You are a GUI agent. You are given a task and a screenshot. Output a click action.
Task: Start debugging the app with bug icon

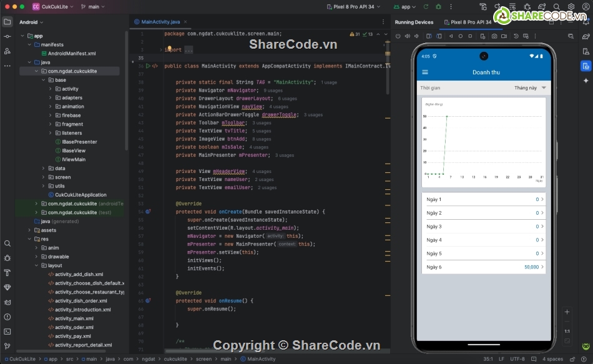click(x=438, y=7)
